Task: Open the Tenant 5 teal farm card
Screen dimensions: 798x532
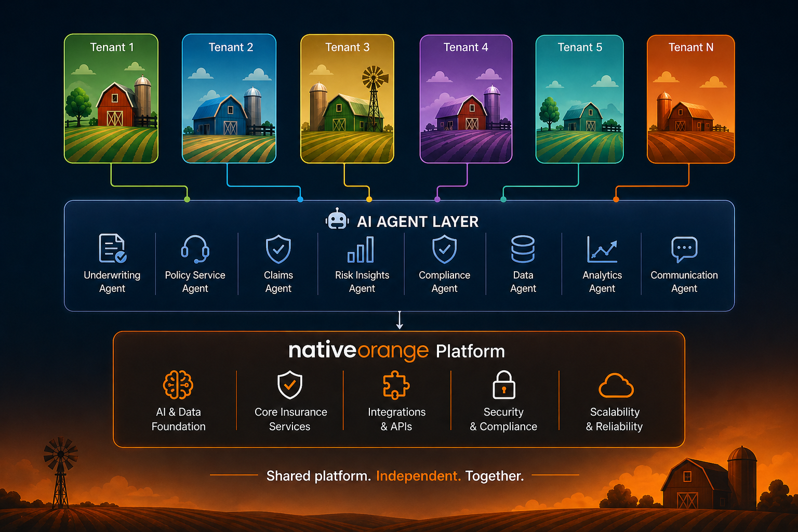Action: tap(580, 99)
